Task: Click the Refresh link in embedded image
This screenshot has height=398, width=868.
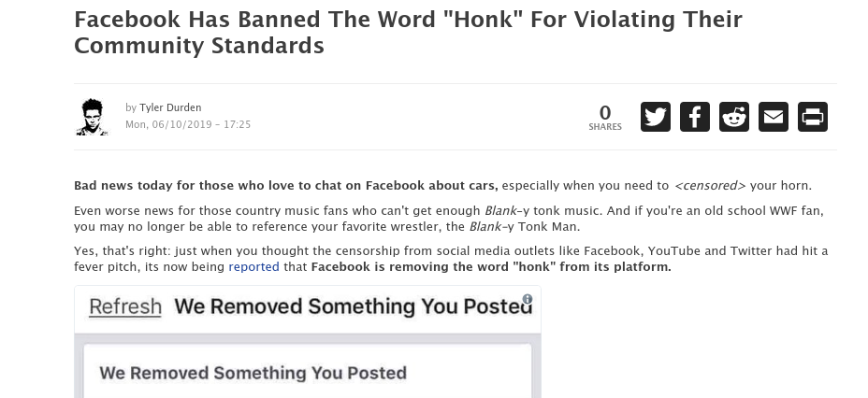Action: coord(125,306)
